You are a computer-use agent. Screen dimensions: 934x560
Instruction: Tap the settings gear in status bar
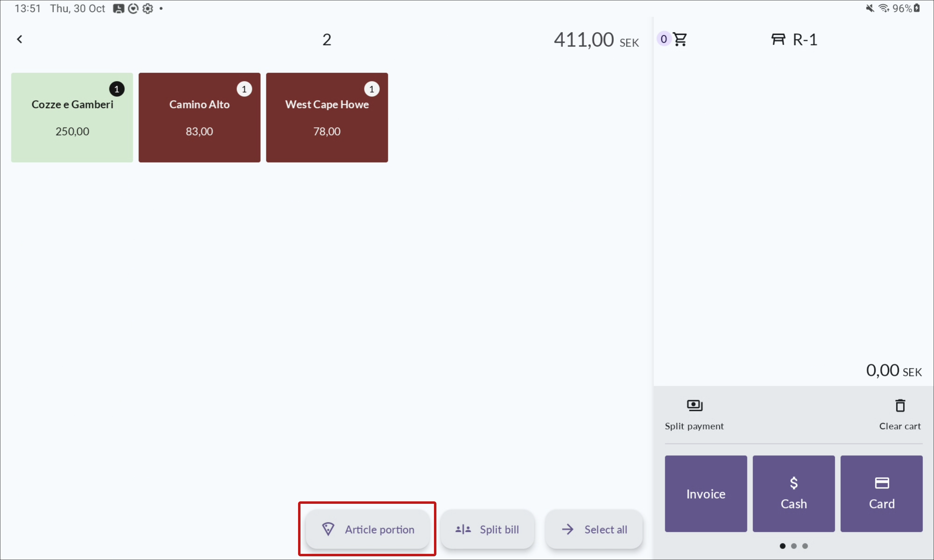click(148, 8)
